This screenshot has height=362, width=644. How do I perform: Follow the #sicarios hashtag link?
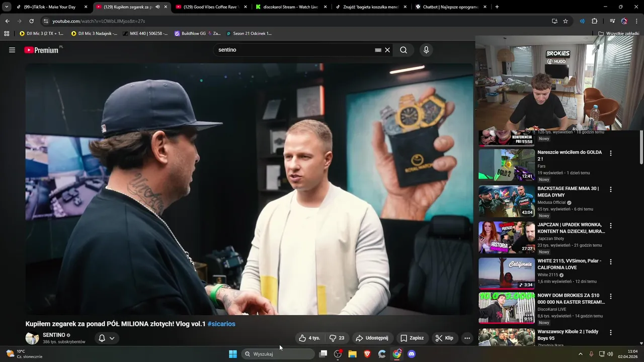tap(221, 324)
